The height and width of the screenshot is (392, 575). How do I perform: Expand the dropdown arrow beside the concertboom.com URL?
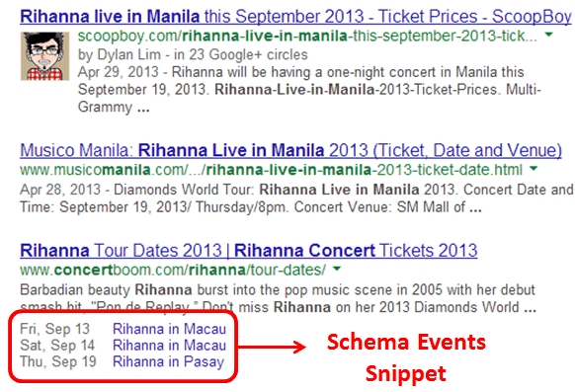pos(337,270)
